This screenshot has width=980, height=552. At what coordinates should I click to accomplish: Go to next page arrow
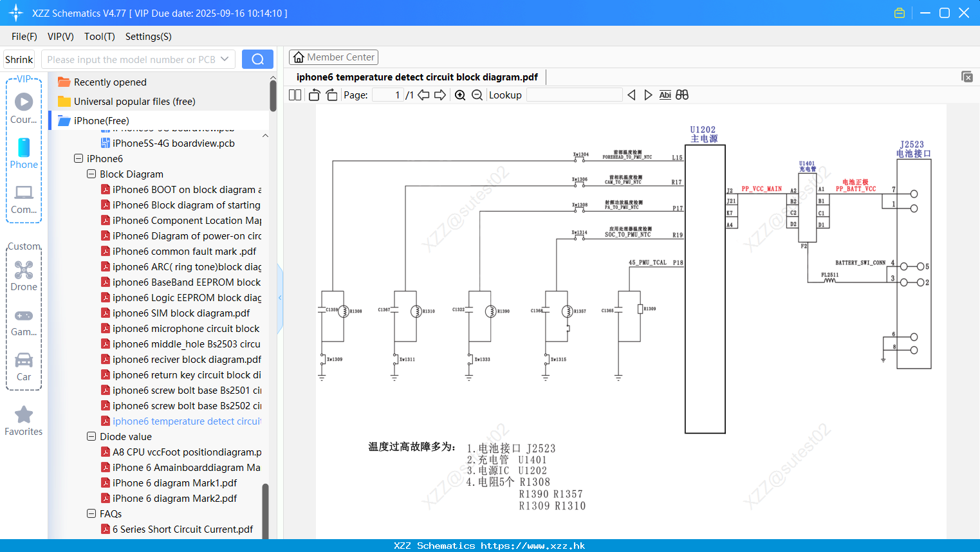click(x=440, y=95)
